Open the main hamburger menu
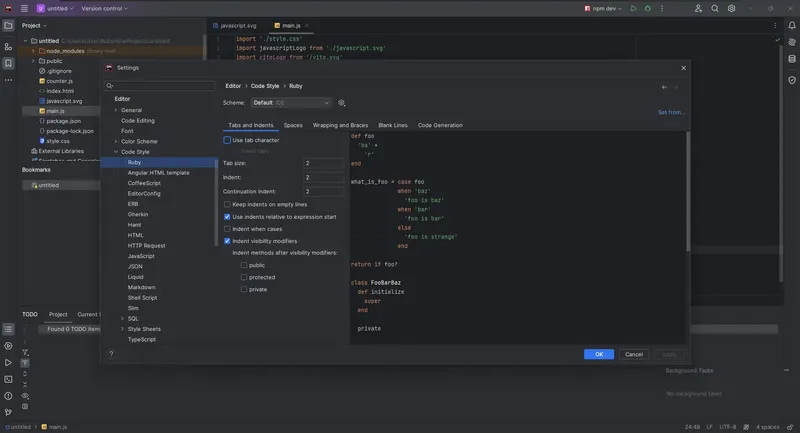 [x=24, y=9]
